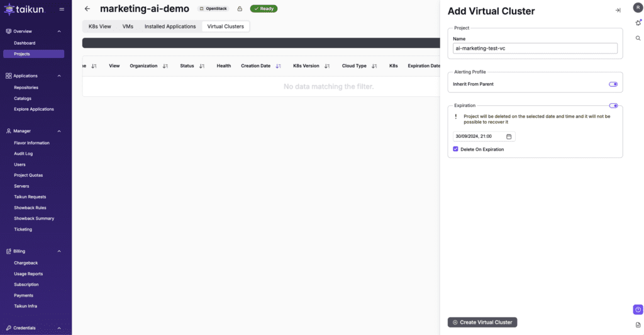Viewport: 644px width, 335px height.
Task: Toggle the sidebar hamburger menu
Action: click(61, 9)
